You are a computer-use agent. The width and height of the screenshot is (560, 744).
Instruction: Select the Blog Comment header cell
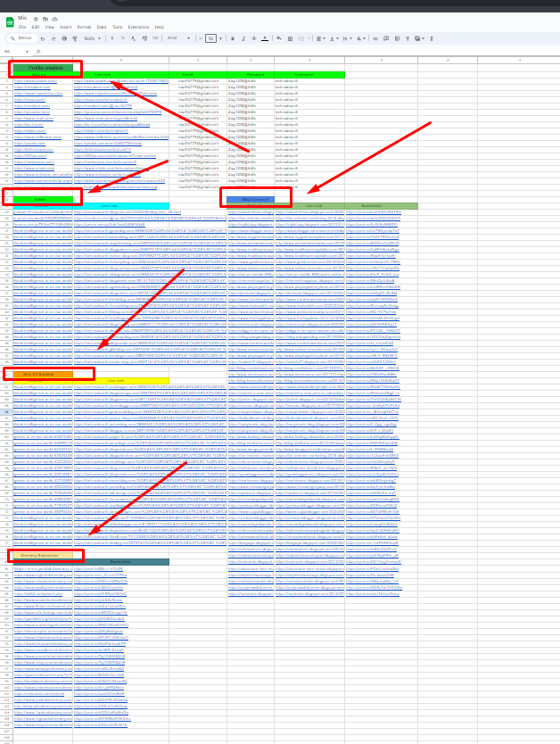tap(251, 199)
